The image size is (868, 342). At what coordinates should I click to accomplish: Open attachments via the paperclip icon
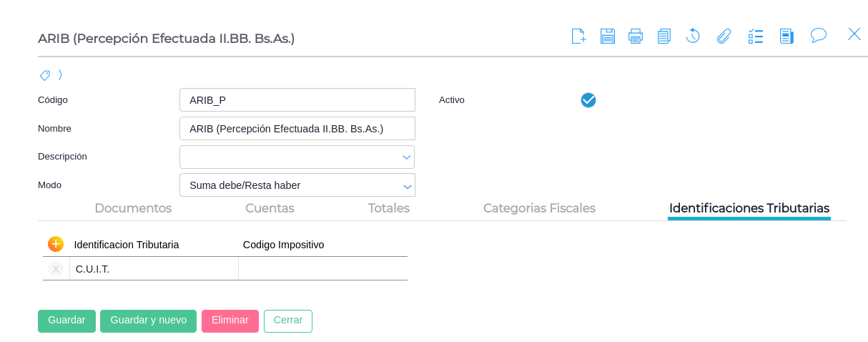click(x=724, y=36)
